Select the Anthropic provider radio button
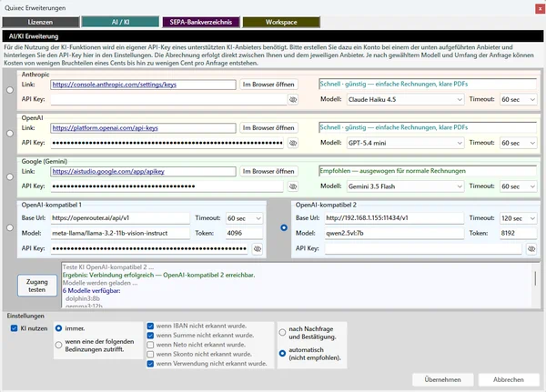The height and width of the screenshot is (392, 546). (x=10, y=90)
